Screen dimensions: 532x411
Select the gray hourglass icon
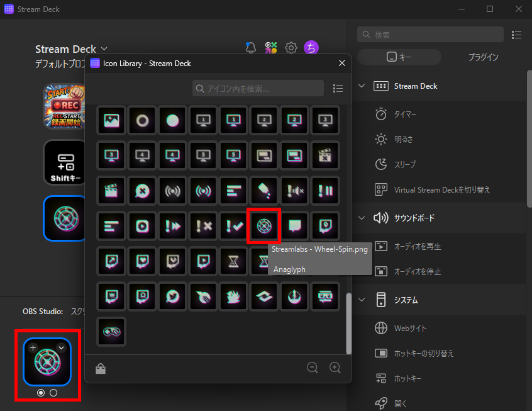(x=234, y=261)
